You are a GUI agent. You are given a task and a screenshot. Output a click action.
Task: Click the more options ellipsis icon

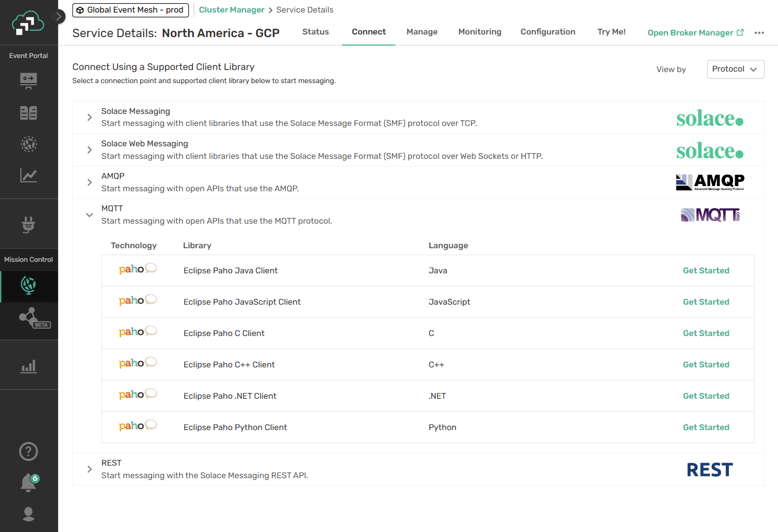point(759,33)
